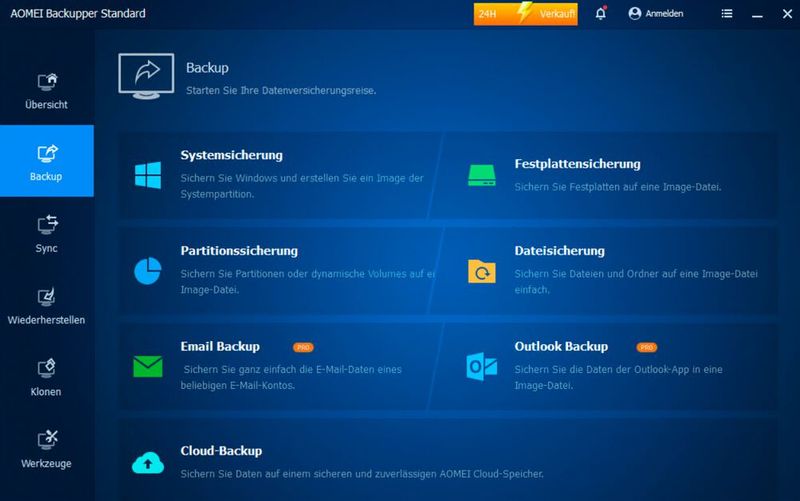Choose Dateisicherung heading

pyautogui.click(x=560, y=251)
